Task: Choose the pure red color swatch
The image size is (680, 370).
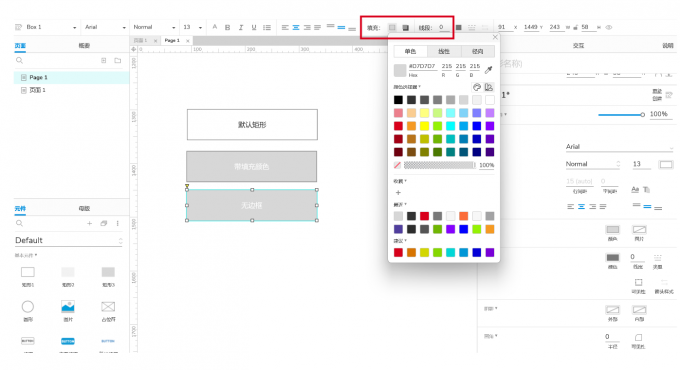Action: pyautogui.click(x=398, y=126)
